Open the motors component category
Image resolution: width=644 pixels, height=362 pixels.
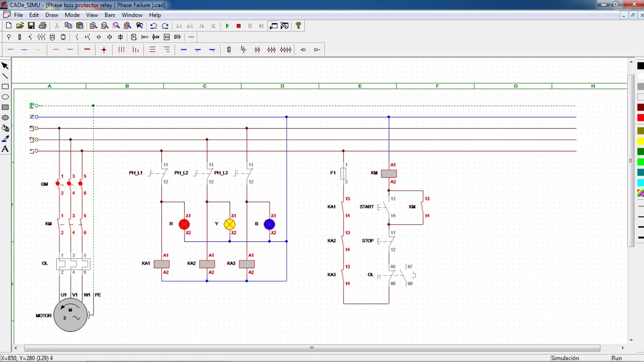click(x=52, y=37)
